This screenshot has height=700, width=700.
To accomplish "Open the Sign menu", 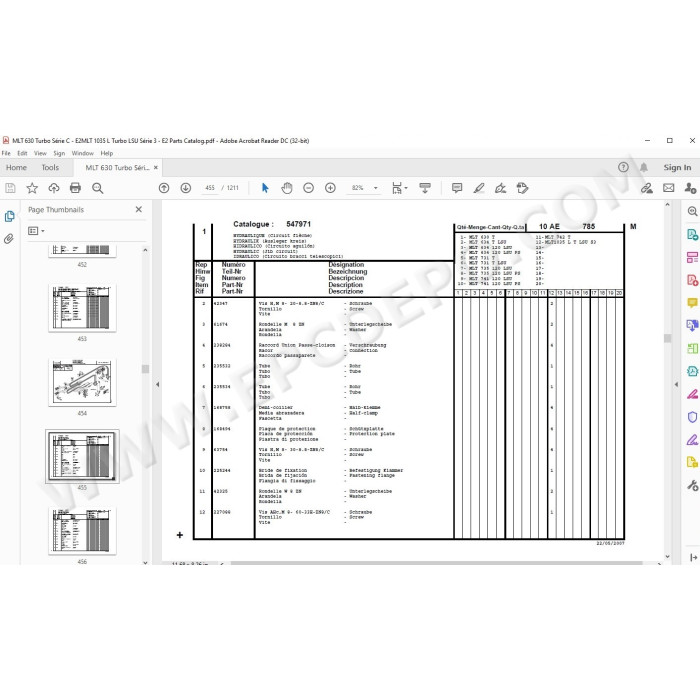I will (x=59, y=153).
